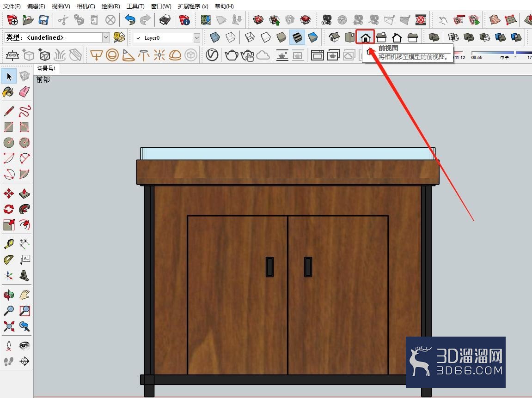Open the 帮助(H) menu
This screenshot has width=532, height=398.
point(224,6)
